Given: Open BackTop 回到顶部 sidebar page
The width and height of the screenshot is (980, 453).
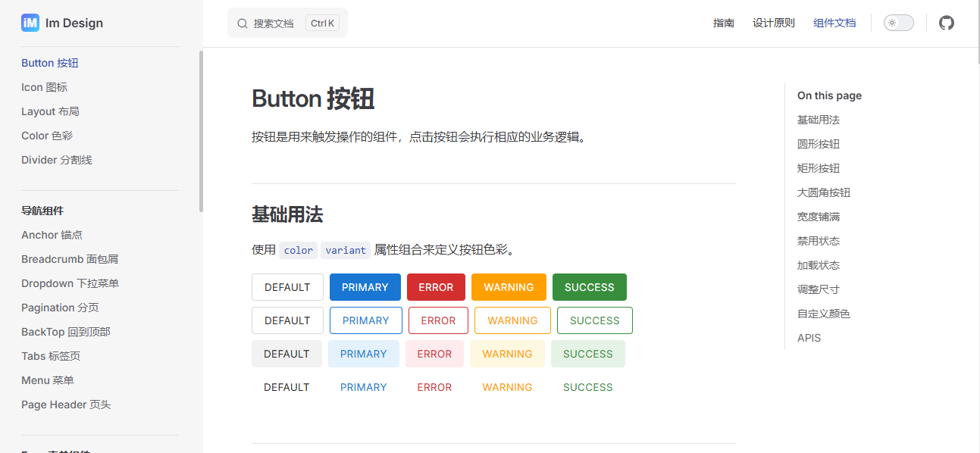Looking at the screenshot, I should [x=66, y=332].
